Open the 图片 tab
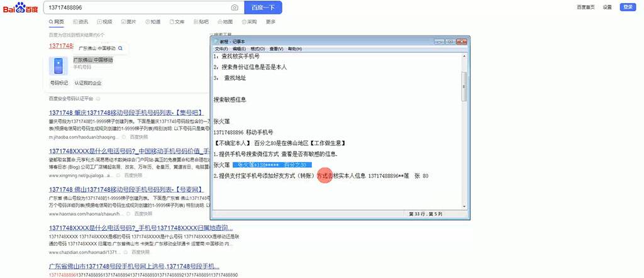 pyautogui.click(x=129, y=22)
